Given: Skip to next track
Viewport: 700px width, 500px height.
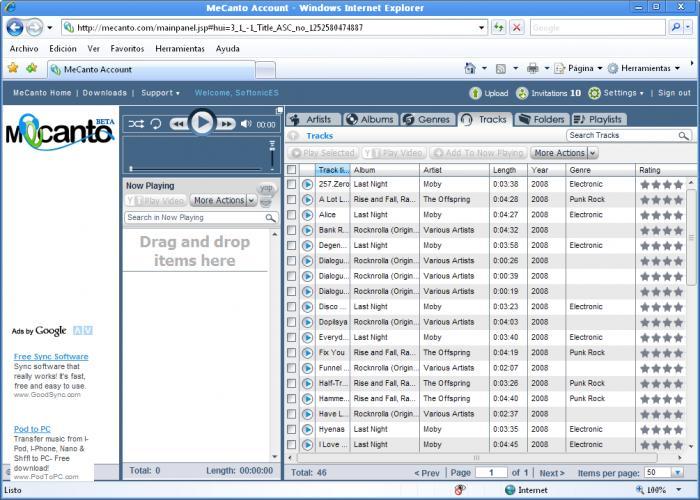Looking at the screenshot, I should 225,124.
